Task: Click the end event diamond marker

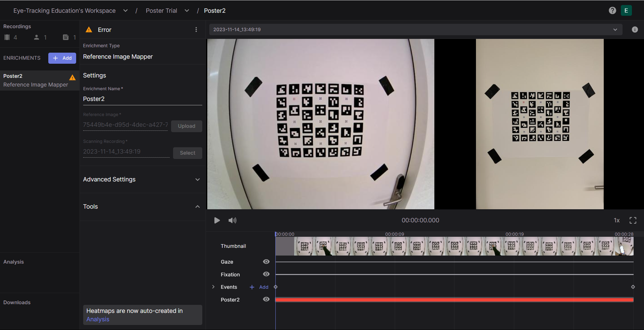Action: 633,287
